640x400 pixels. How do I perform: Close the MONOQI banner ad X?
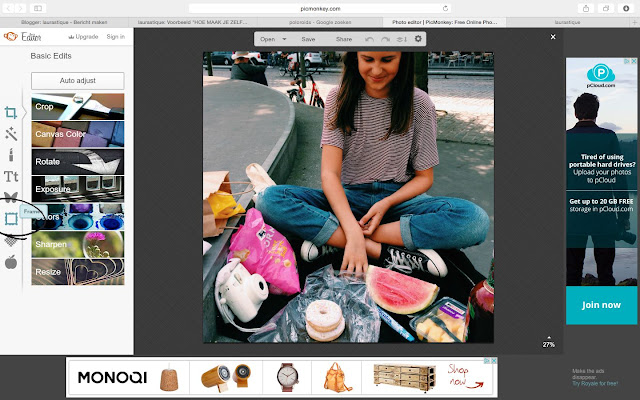pos(494,361)
